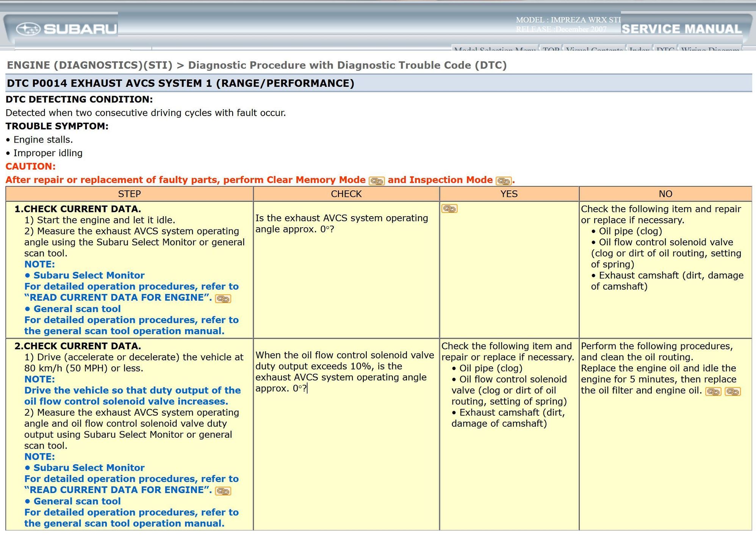Click the ENGINE (DIAGNOSTICS)(STI) breadcrumb text
Image resolution: width=756 pixels, height=542 pixels.
click(89, 65)
